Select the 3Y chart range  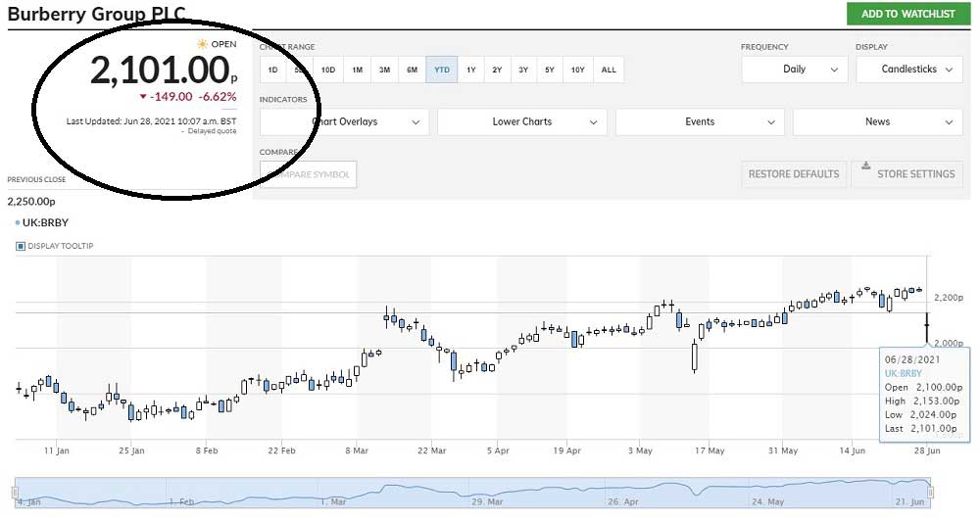523,70
